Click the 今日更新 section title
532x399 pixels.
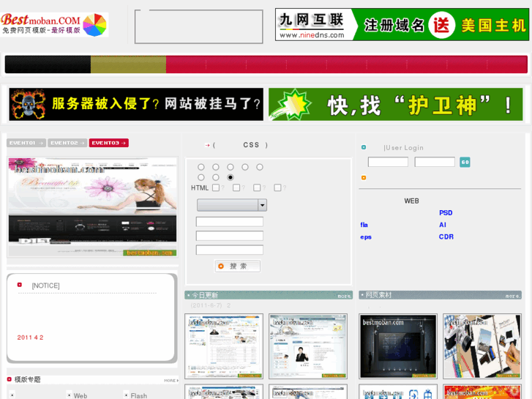(x=205, y=295)
